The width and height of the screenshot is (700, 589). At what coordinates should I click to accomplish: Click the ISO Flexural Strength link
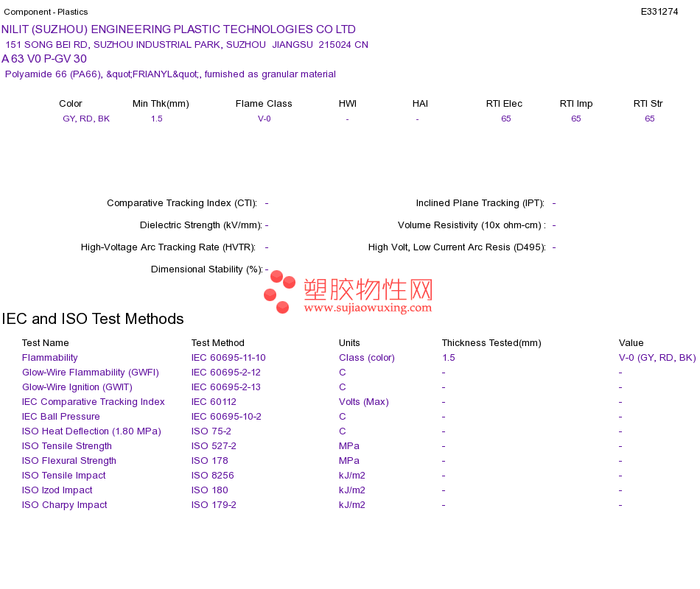pos(69,461)
